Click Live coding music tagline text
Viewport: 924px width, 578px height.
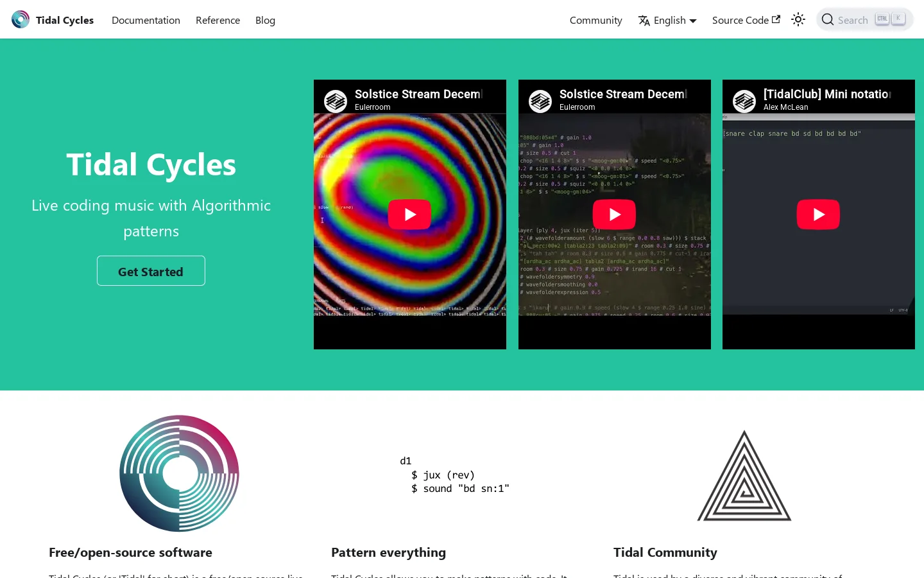[x=151, y=218]
